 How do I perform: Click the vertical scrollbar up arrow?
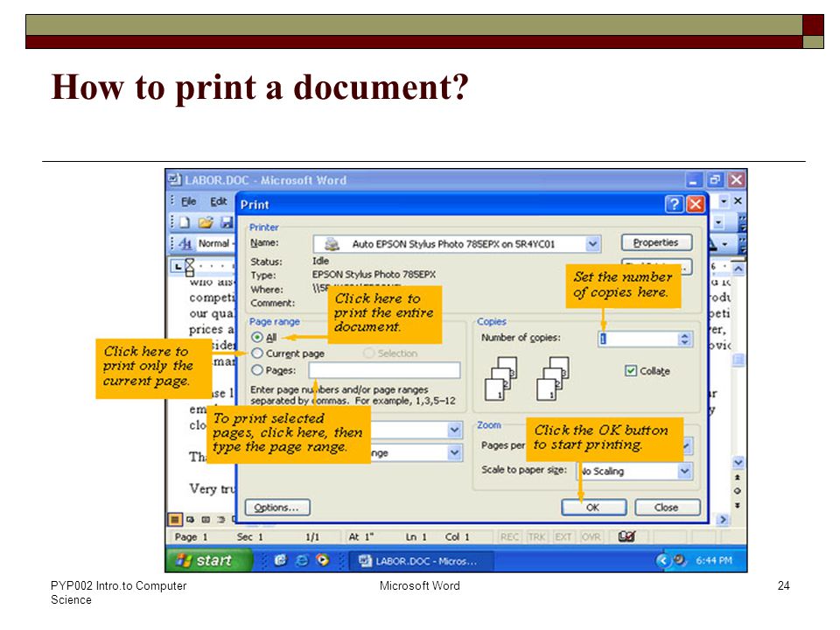point(738,269)
